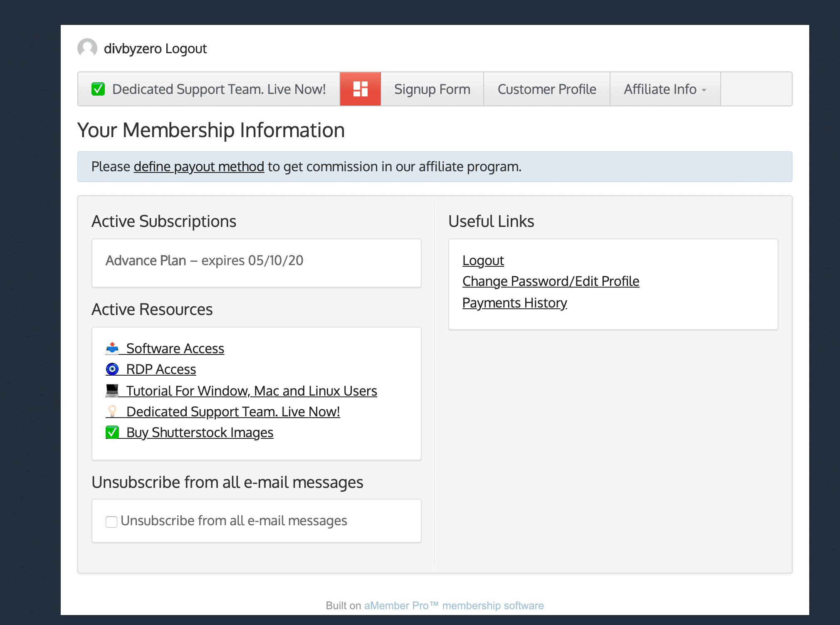Select the Signup Form tab
Image resolution: width=840 pixels, height=625 pixels.
coord(432,89)
